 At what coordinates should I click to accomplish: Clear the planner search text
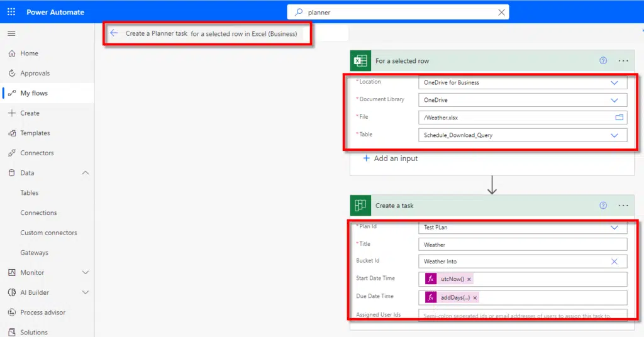click(501, 12)
